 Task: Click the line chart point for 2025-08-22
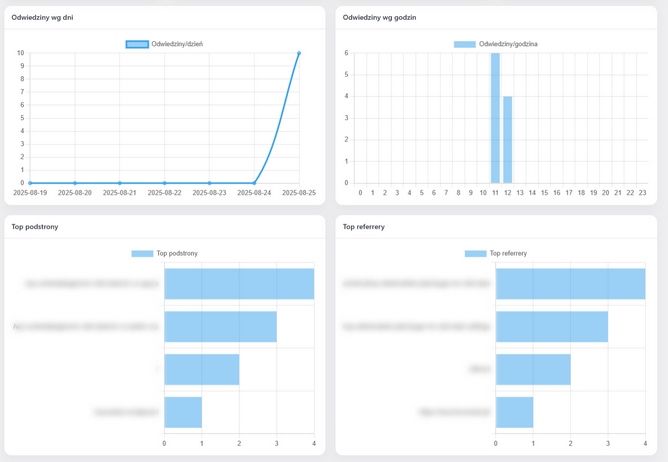click(164, 183)
